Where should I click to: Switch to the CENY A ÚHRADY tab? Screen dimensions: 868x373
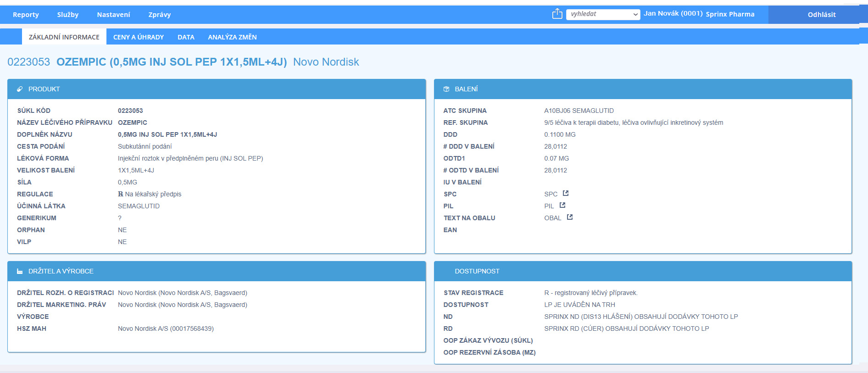pyautogui.click(x=139, y=37)
